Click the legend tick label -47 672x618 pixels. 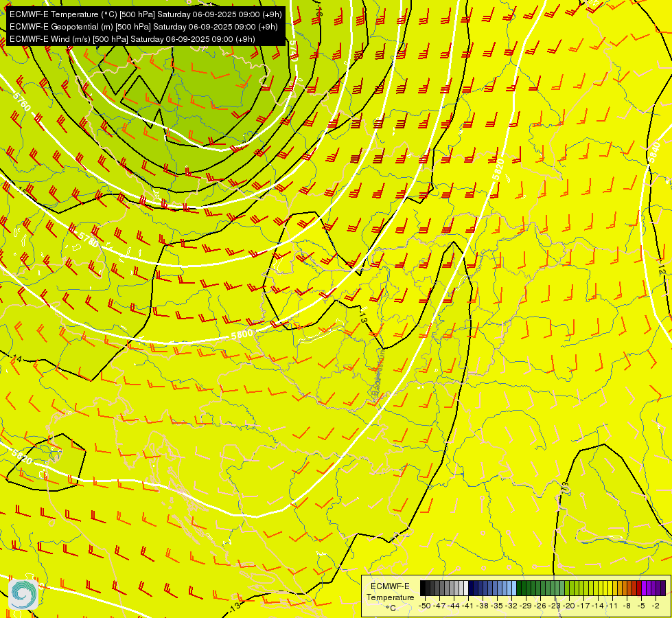[439, 606]
